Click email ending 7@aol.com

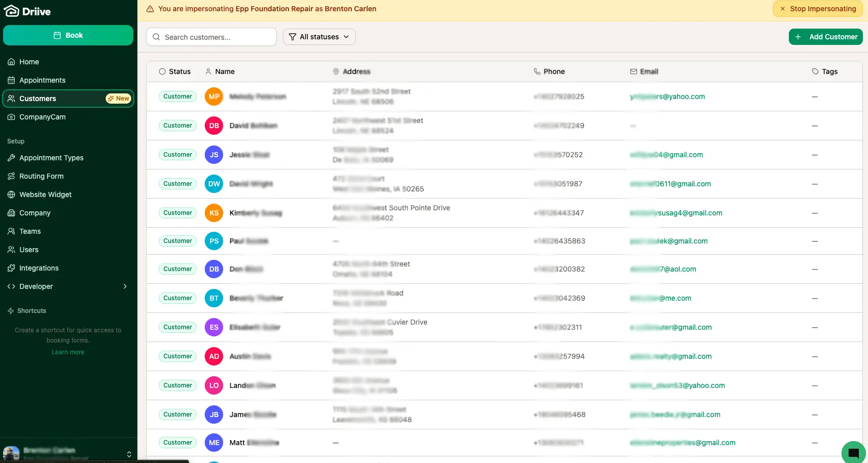(663, 269)
